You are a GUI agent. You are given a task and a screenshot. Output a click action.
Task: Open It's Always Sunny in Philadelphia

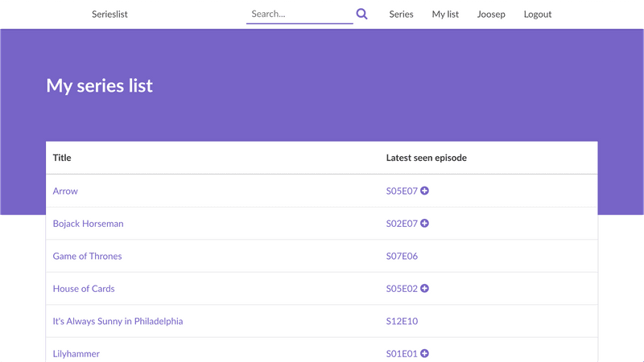(118, 321)
